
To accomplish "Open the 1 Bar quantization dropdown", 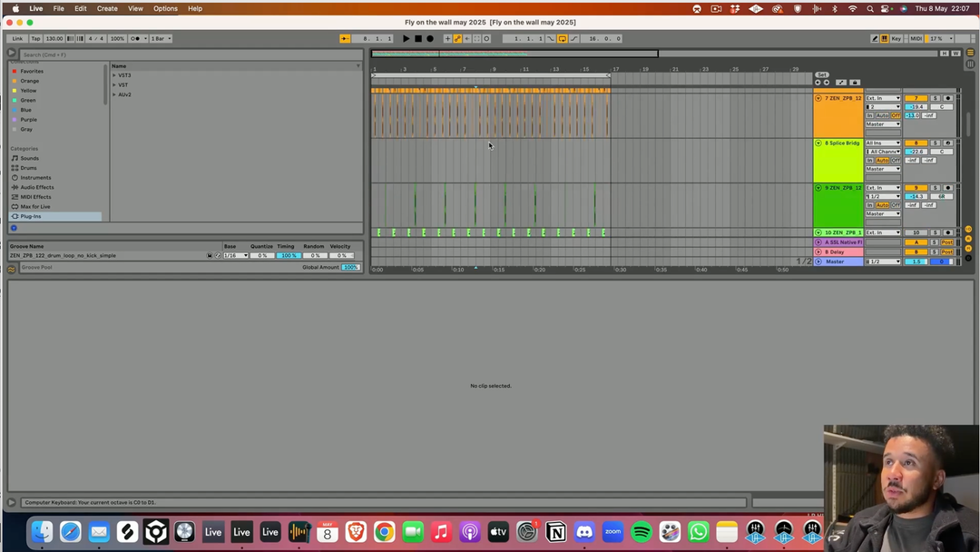I will pos(161,39).
